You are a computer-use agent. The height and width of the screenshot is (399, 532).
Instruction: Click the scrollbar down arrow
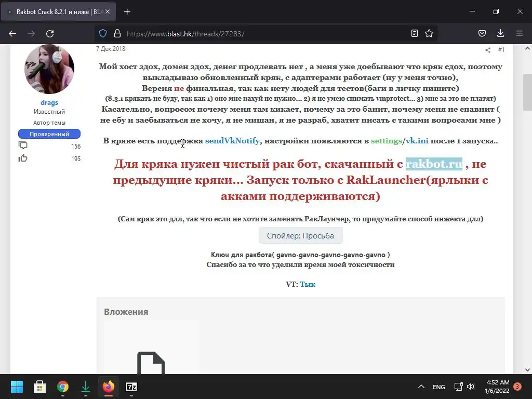coord(527,370)
